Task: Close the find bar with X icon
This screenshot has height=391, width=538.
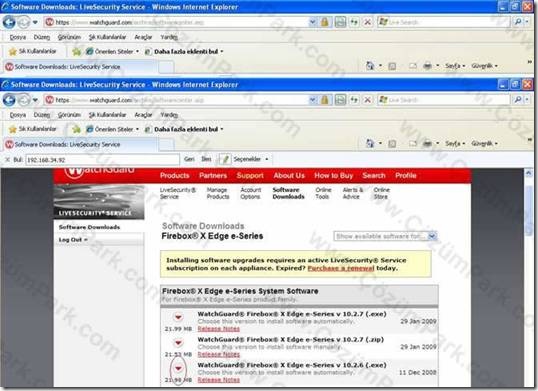Action: click(x=7, y=159)
